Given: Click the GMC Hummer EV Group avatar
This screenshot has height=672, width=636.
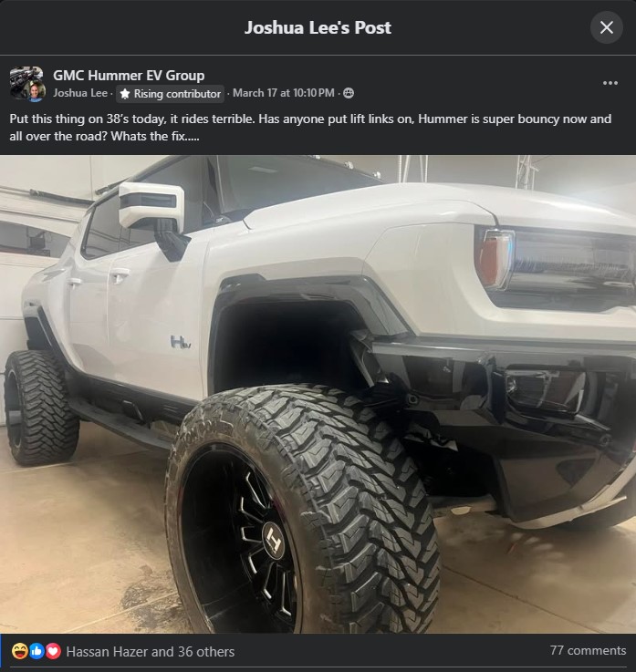Looking at the screenshot, I should 24,80.
